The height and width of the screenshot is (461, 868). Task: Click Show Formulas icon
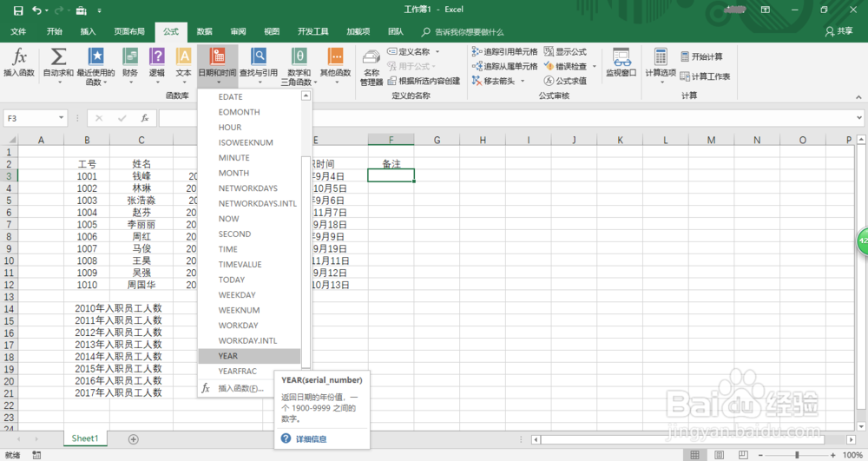click(549, 51)
